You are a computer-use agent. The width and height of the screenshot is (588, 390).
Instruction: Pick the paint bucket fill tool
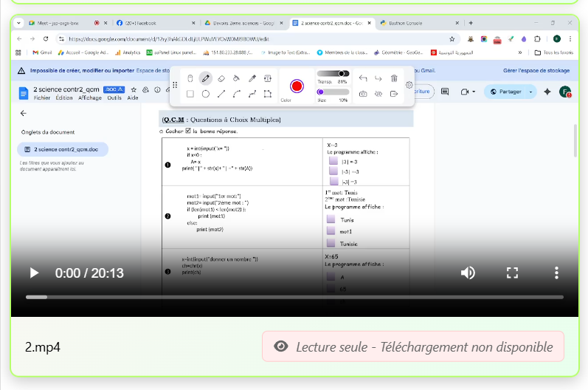[237, 78]
